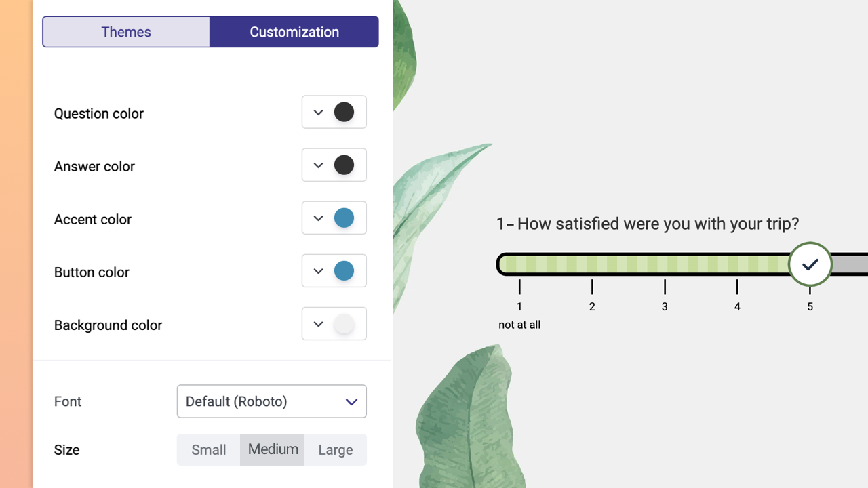Click the rating label 'not at all'
This screenshot has width=868, height=488.
pyautogui.click(x=519, y=325)
